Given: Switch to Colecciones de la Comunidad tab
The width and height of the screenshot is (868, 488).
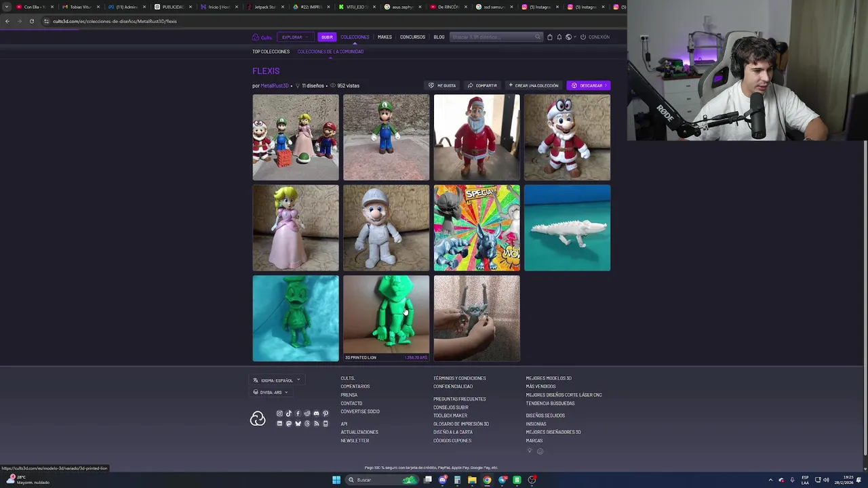Looking at the screenshot, I should tap(330, 52).
